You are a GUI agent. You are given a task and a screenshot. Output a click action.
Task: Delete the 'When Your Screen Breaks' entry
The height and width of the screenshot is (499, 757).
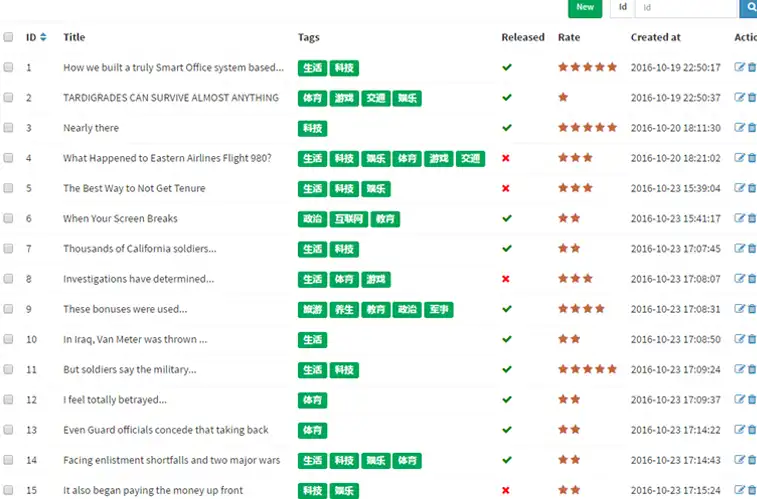(752, 218)
